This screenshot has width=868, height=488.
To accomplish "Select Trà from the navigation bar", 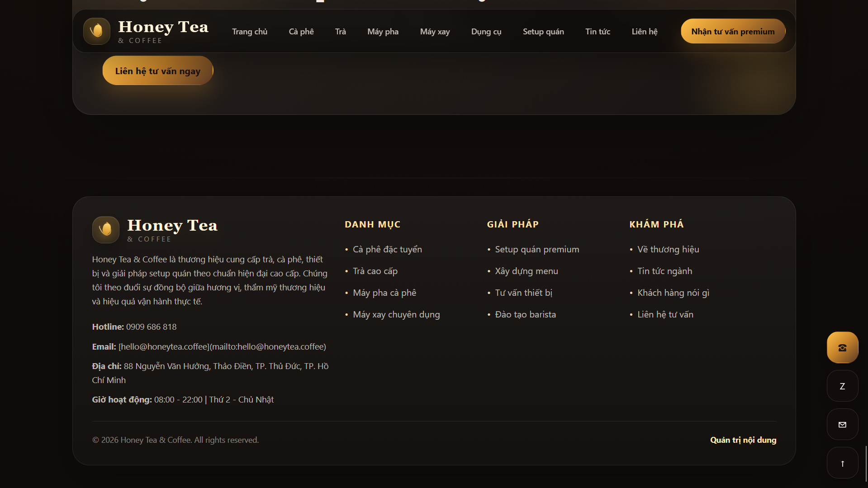I will coord(340,31).
